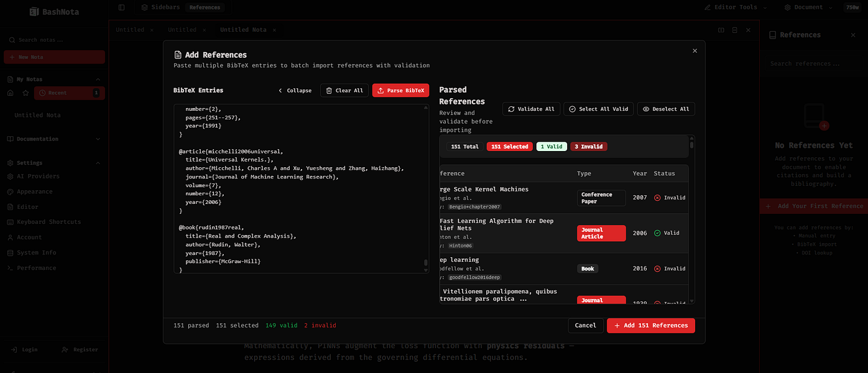
Task: Switch to the Untitled Nota tab
Action: [x=243, y=29]
